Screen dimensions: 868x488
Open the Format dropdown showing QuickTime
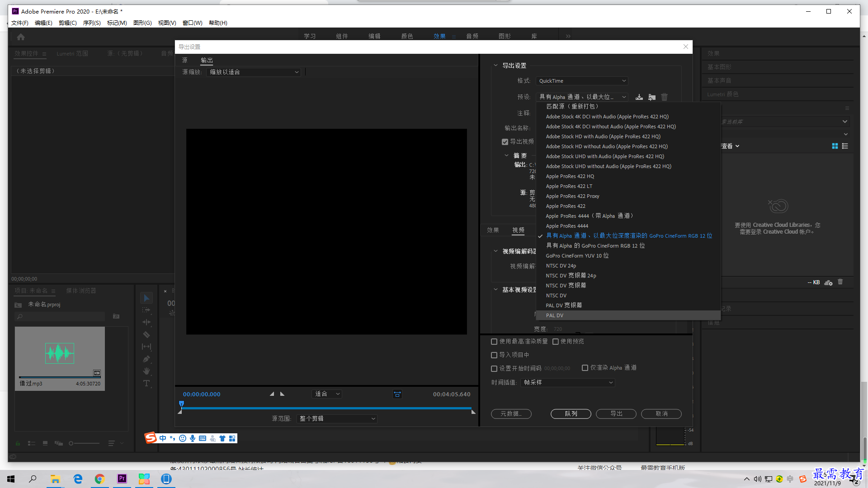[x=582, y=81]
